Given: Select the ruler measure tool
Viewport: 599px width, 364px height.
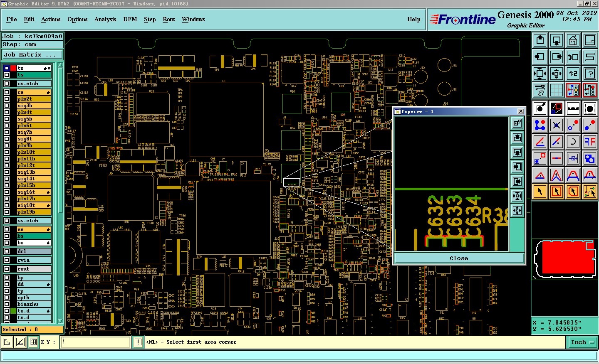Looking at the screenshot, I should [x=573, y=108].
